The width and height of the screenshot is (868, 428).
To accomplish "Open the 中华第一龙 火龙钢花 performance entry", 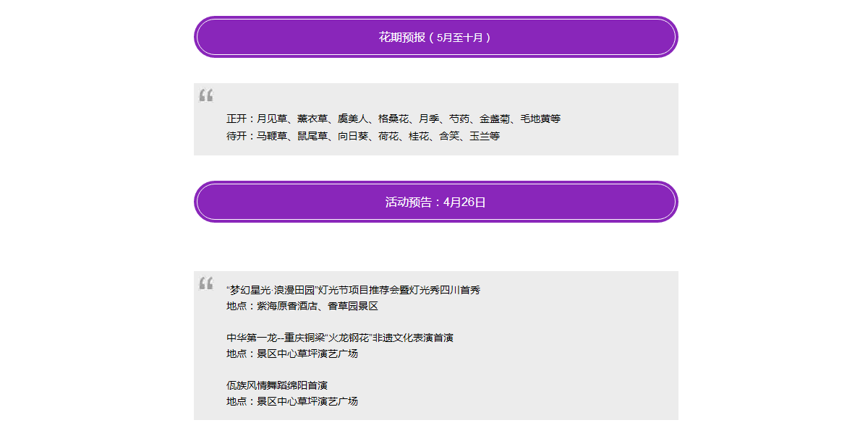I will coord(339,338).
